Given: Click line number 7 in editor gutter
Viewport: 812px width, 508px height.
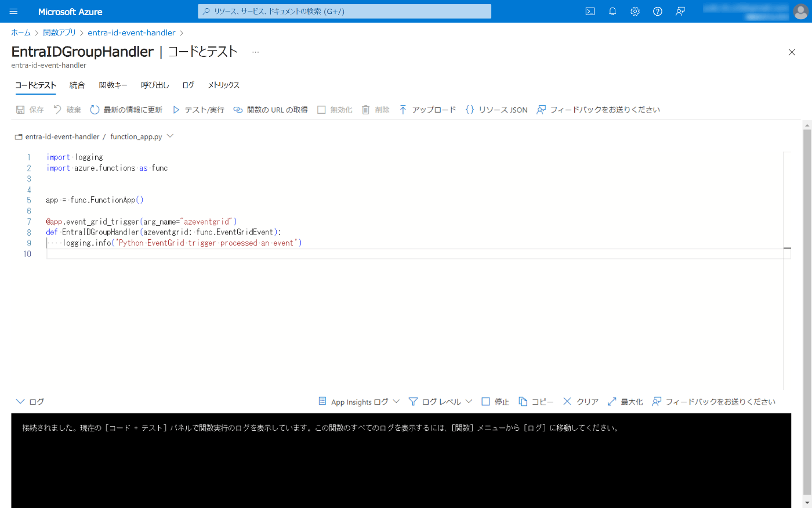Looking at the screenshot, I should [x=29, y=222].
